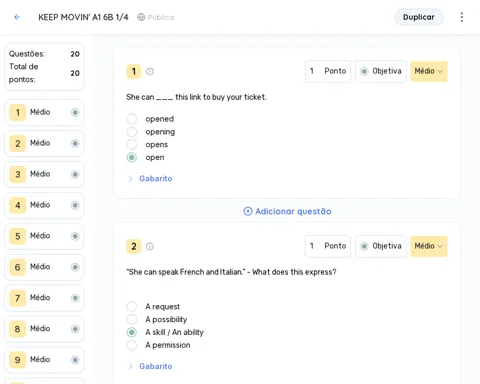
Task: Edit the points field of question 1
Action: (328, 71)
